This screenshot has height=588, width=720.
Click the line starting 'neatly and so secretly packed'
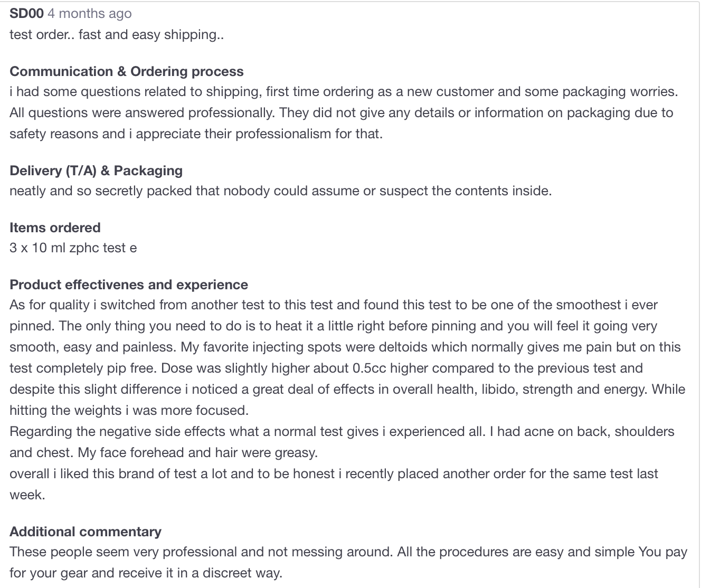click(281, 191)
